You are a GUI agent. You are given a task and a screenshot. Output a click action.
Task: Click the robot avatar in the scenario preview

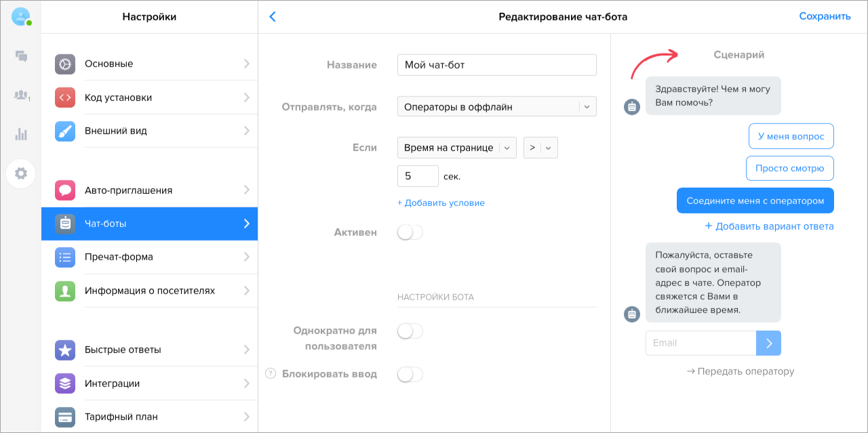pyautogui.click(x=631, y=107)
